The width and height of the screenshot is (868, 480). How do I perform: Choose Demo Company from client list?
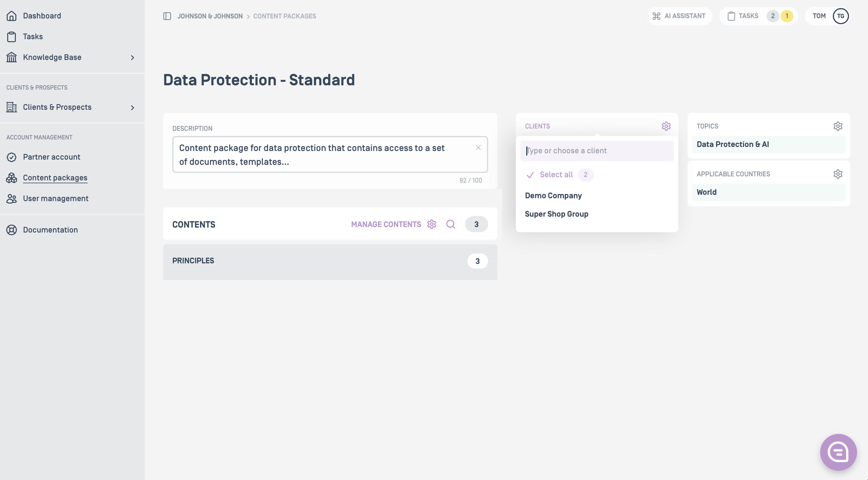point(553,196)
